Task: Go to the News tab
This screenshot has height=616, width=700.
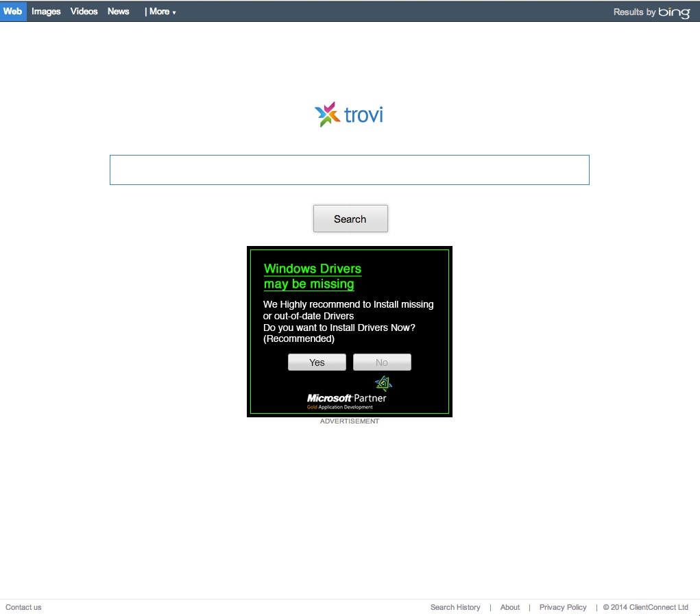Action: click(119, 12)
